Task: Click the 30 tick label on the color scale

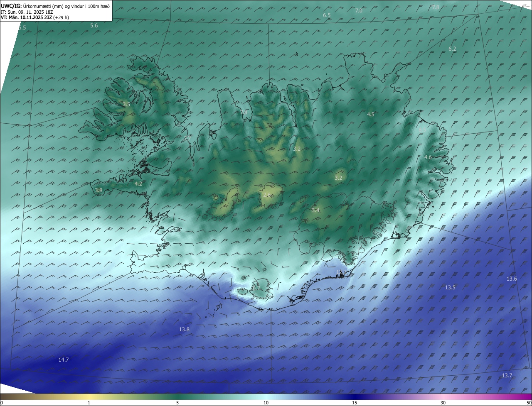Action: pyautogui.click(x=443, y=403)
